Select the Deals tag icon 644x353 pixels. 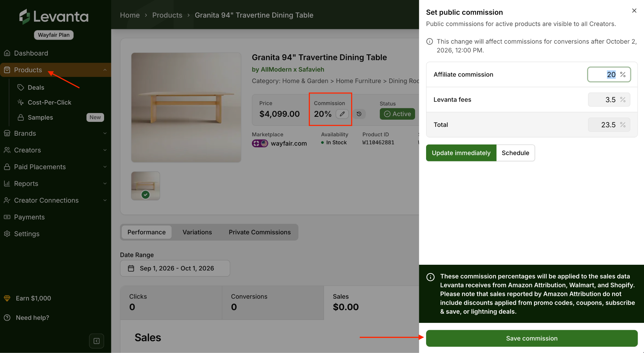tap(21, 87)
